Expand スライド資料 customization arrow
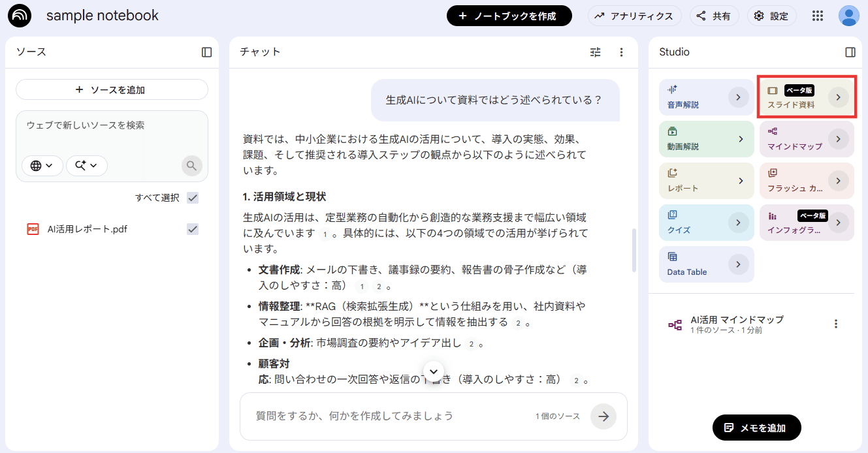 (839, 97)
